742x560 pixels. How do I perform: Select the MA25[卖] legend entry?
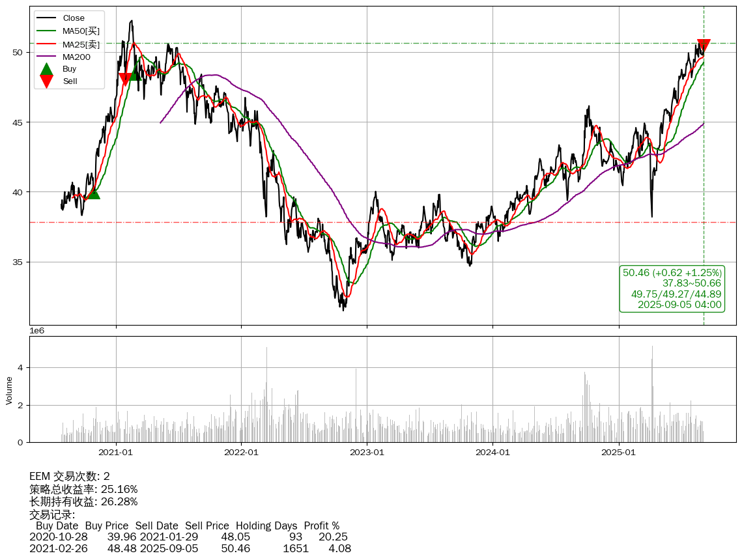coord(81,44)
